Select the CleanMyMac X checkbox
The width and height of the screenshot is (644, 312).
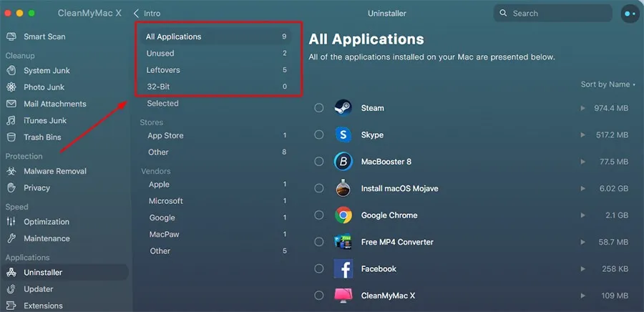coord(319,295)
